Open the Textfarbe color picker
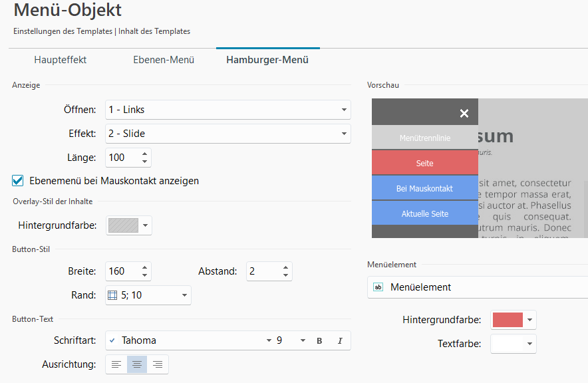This screenshot has height=383, width=588. 513,344
